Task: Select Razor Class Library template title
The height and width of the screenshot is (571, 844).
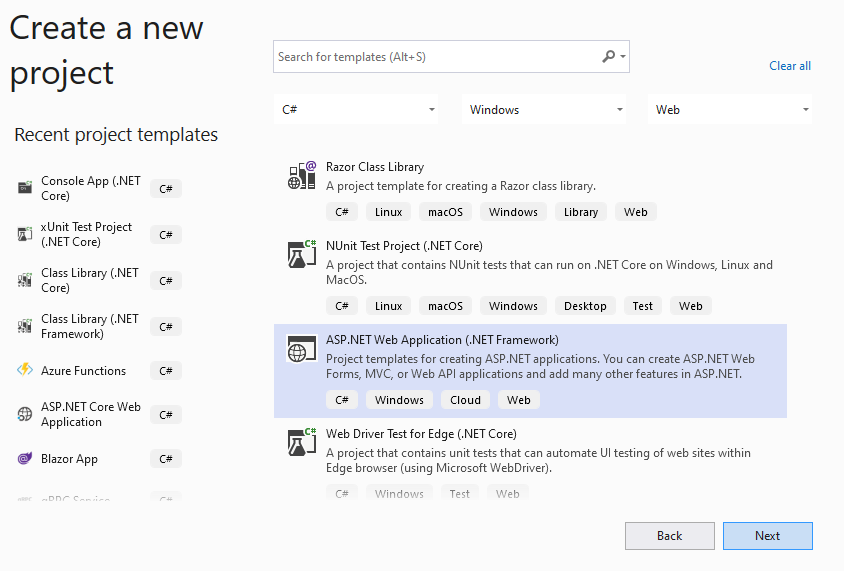Action: tap(375, 167)
